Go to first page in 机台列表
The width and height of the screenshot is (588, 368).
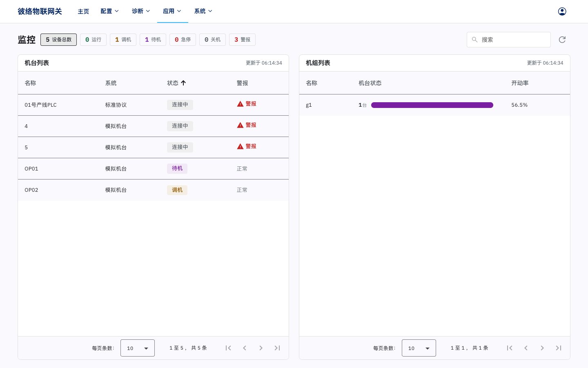pyautogui.click(x=228, y=348)
